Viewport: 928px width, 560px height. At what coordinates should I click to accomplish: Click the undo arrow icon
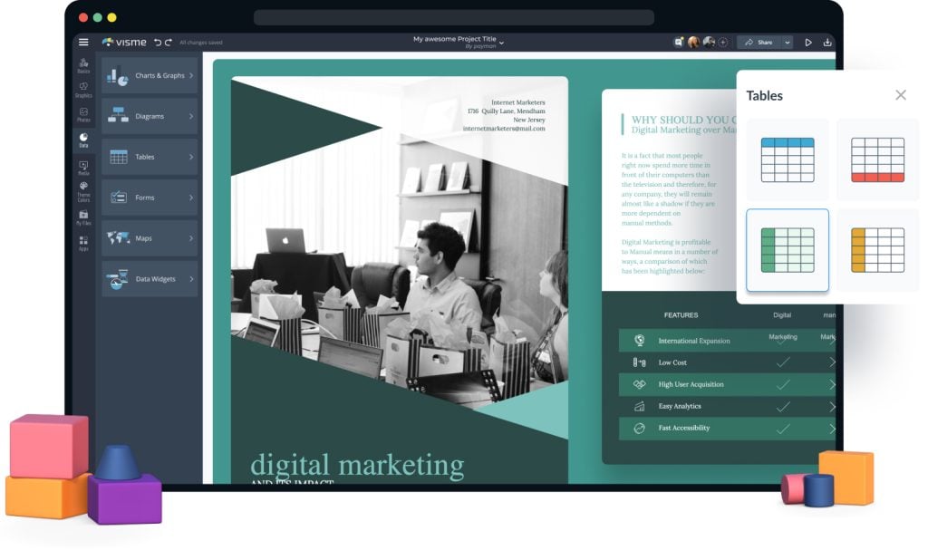(x=158, y=42)
